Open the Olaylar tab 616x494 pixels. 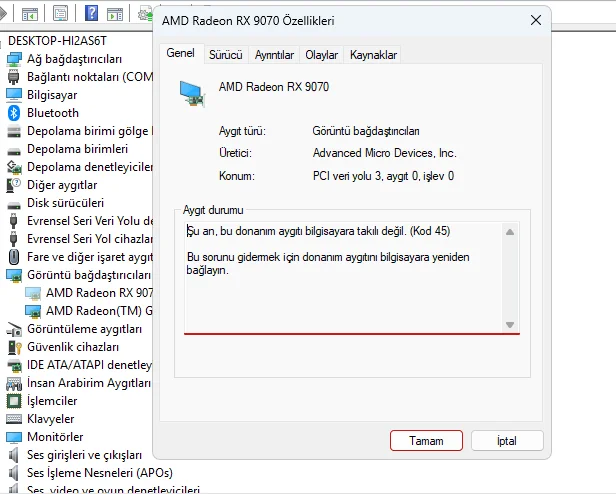point(321,55)
